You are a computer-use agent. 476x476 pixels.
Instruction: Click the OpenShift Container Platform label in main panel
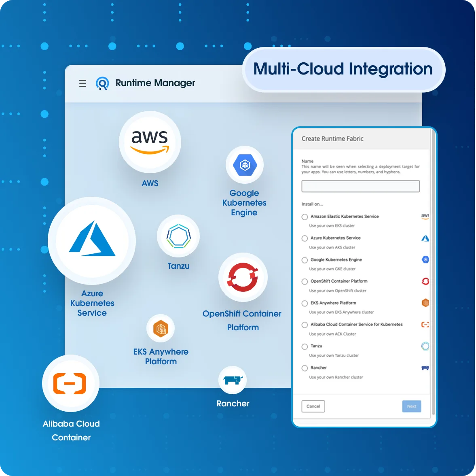(x=242, y=321)
